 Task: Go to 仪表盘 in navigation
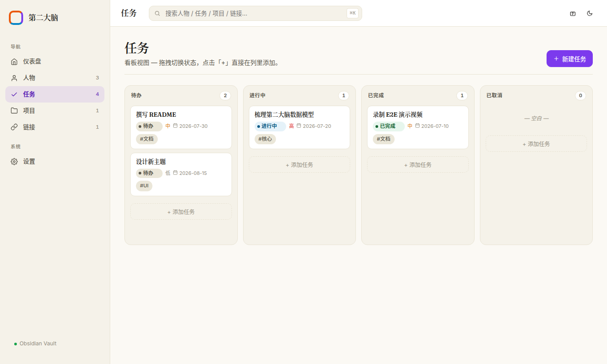coord(55,62)
